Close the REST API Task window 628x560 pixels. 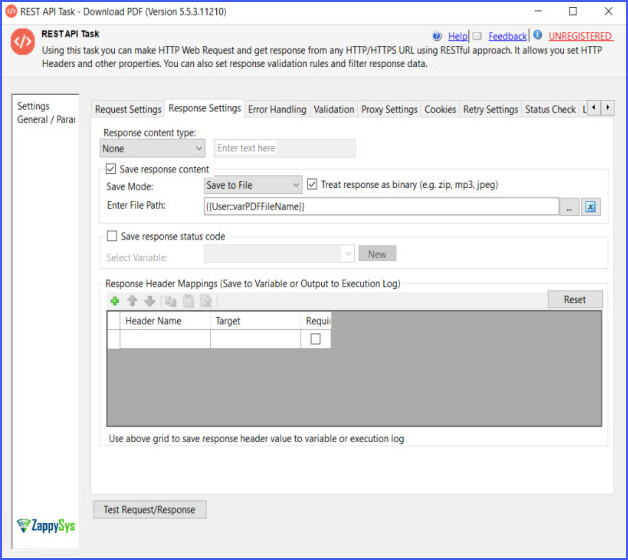pos(608,12)
